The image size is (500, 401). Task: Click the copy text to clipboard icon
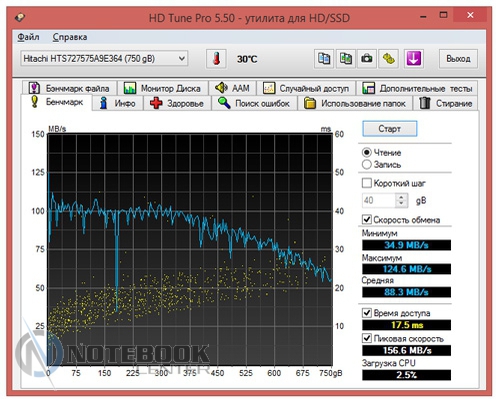[x=324, y=59]
